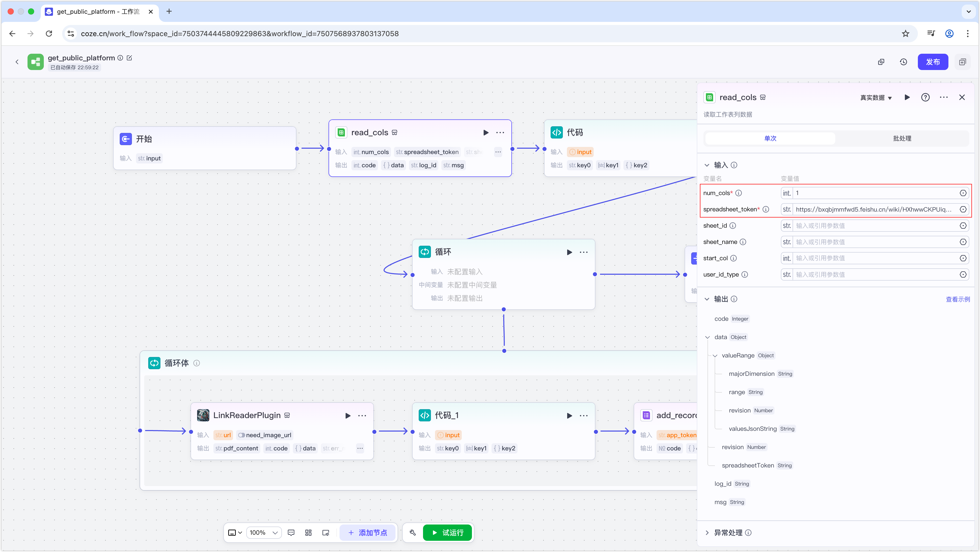Viewport: 980px width, 552px height.
Task: Open the 查看示例 link
Action: [x=958, y=299]
